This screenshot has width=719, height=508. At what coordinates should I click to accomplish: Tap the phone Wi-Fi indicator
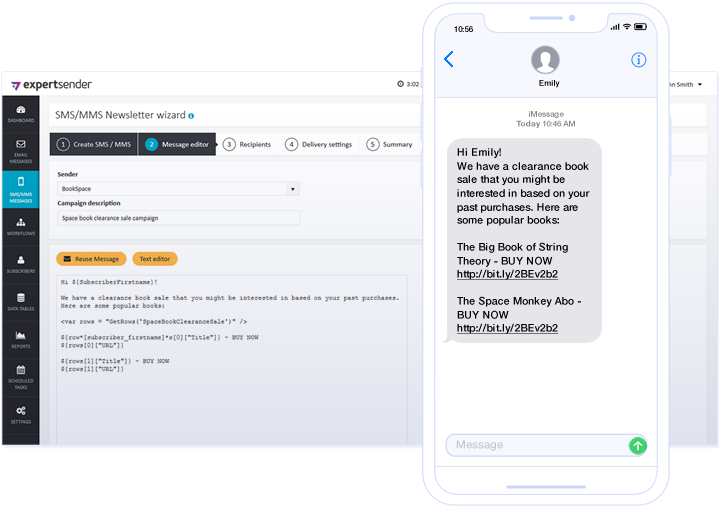pyautogui.click(x=627, y=27)
